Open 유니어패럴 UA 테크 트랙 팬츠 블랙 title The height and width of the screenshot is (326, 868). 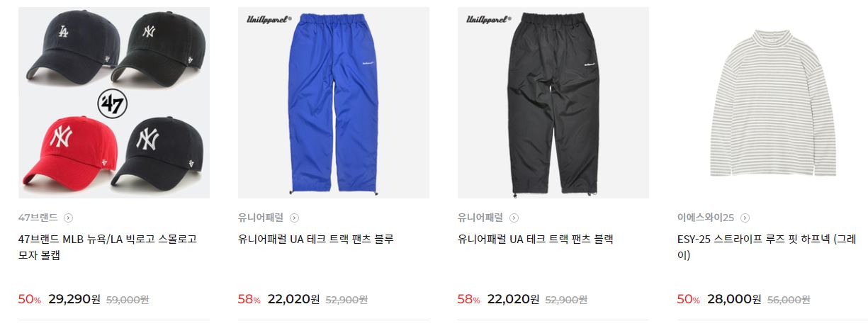point(536,240)
